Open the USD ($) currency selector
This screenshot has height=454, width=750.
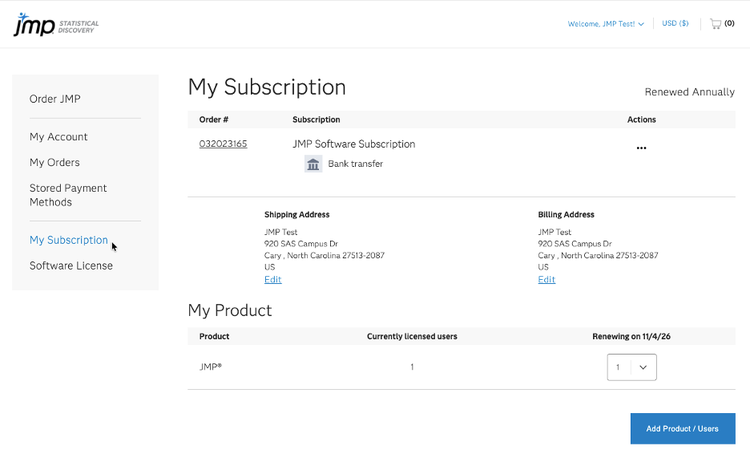[x=676, y=24]
